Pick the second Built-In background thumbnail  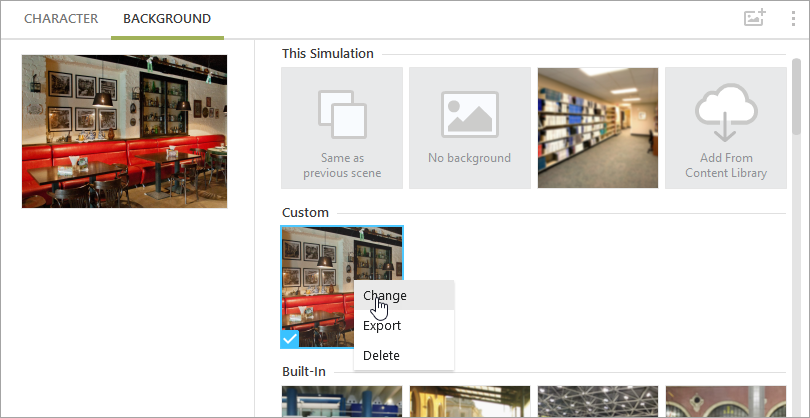(469, 402)
